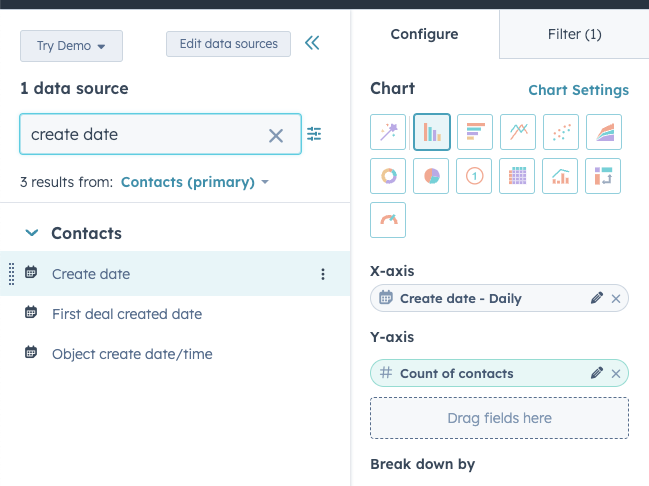Collapse the data source sidebar with double chevron
649x486 pixels.
[312, 43]
